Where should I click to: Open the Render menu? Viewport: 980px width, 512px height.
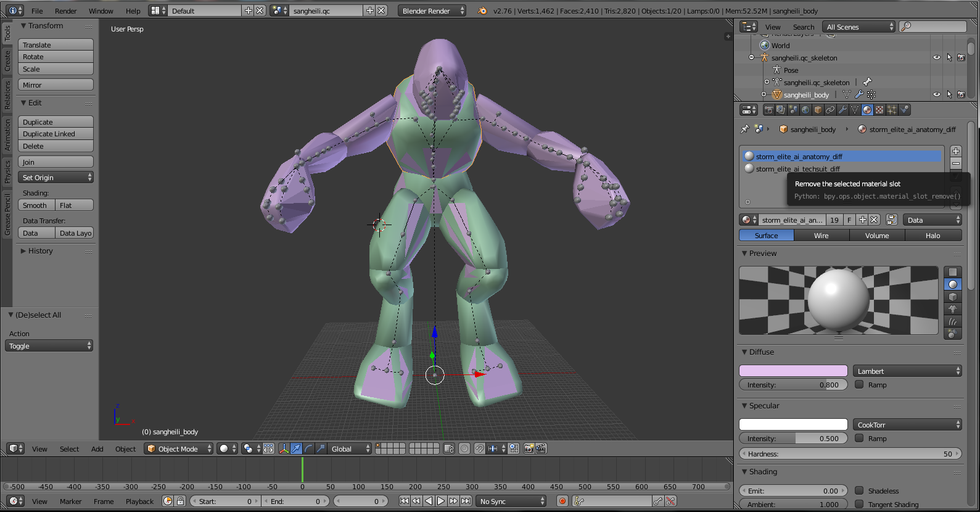click(x=65, y=11)
